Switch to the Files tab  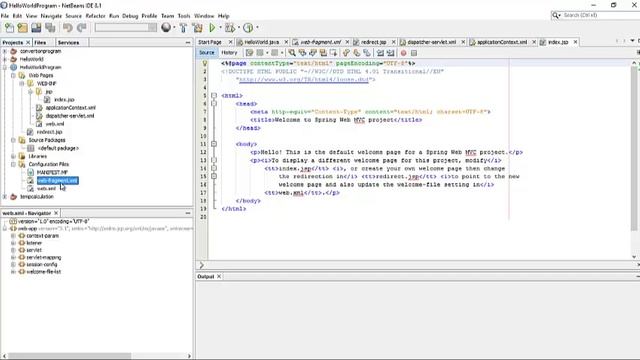[x=40, y=42]
